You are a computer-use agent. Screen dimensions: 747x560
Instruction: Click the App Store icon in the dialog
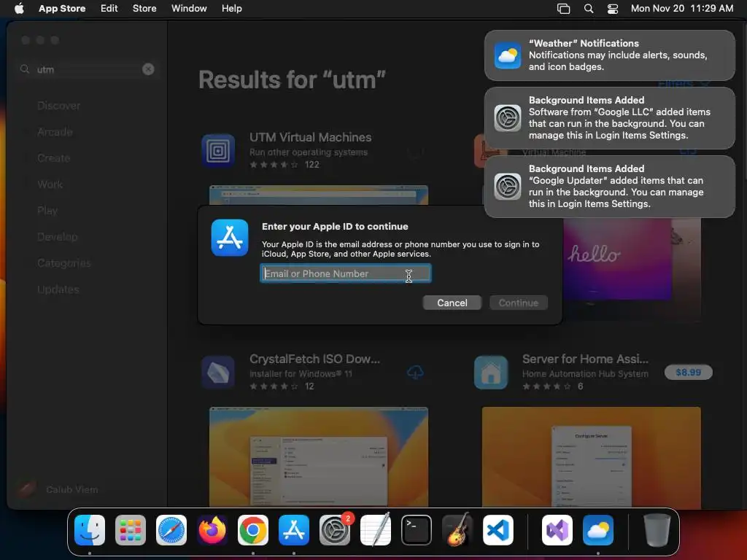230,238
